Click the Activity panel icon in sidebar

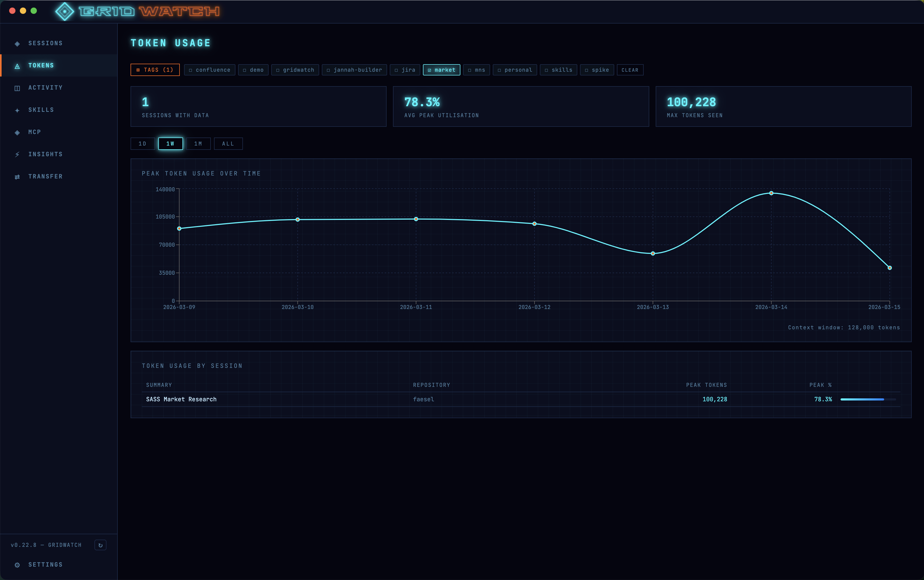pos(17,88)
